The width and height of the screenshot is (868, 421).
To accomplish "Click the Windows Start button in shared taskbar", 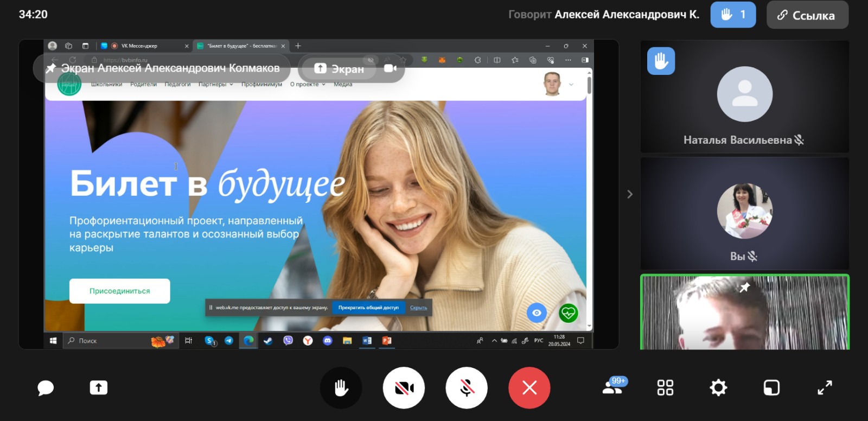I will pos(53,341).
